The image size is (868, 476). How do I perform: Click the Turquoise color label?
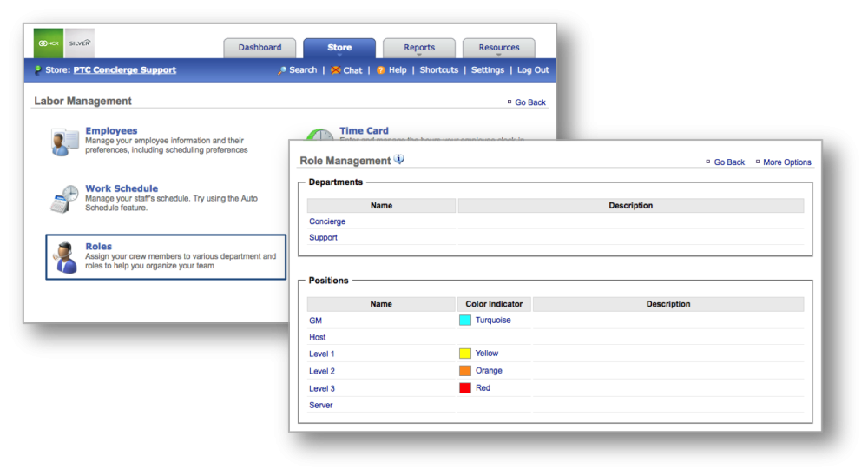(493, 321)
